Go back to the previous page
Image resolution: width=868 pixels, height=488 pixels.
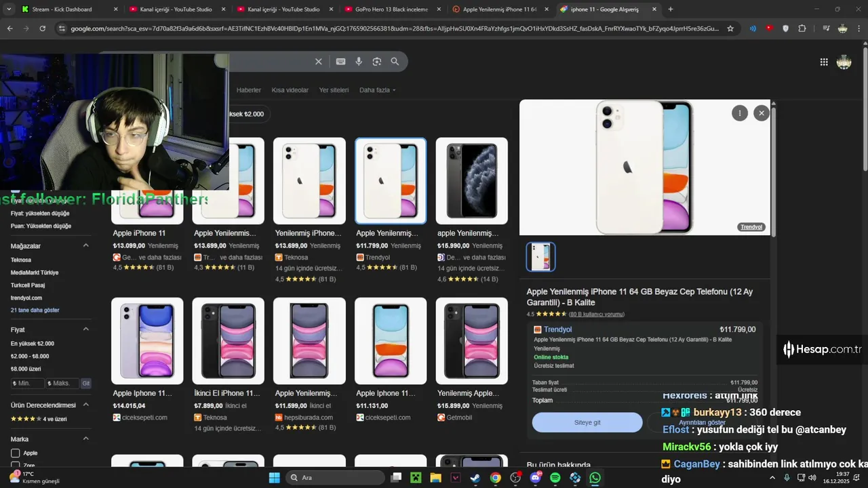click(x=9, y=28)
